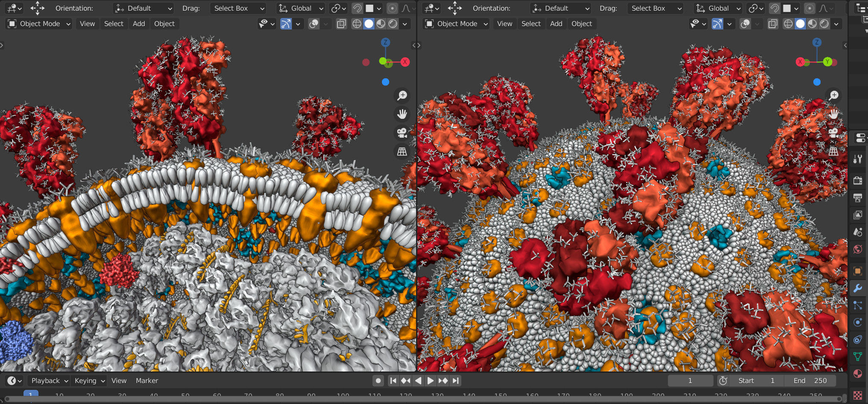Toggle X-ray mode in right viewport

click(x=772, y=24)
